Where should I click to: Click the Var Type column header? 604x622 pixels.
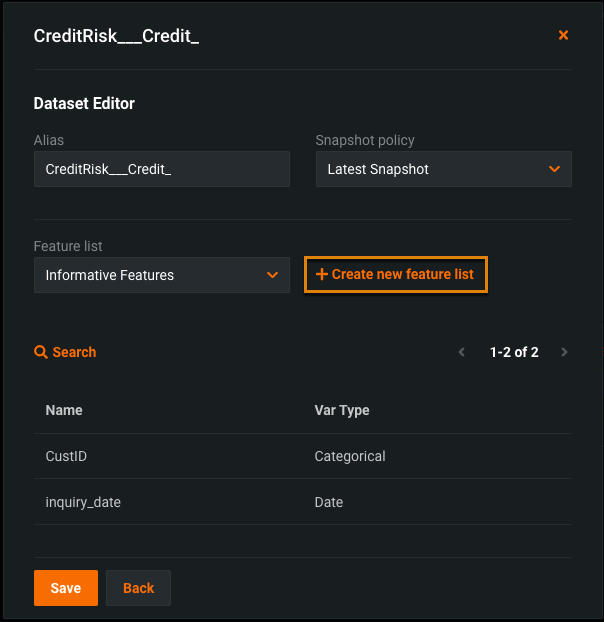coord(341,410)
